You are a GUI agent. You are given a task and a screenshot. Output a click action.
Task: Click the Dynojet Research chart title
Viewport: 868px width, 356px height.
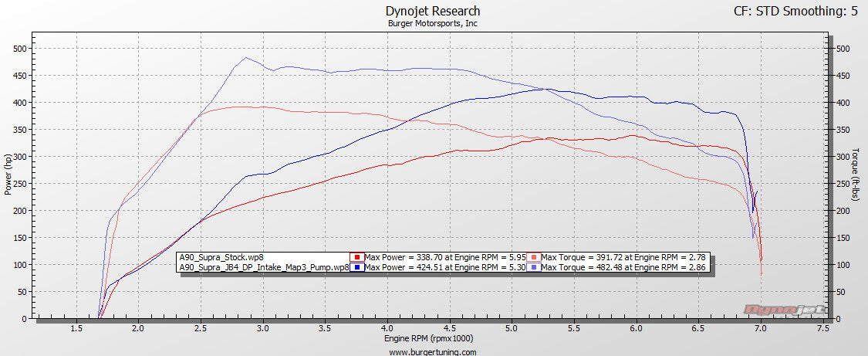[x=432, y=11]
